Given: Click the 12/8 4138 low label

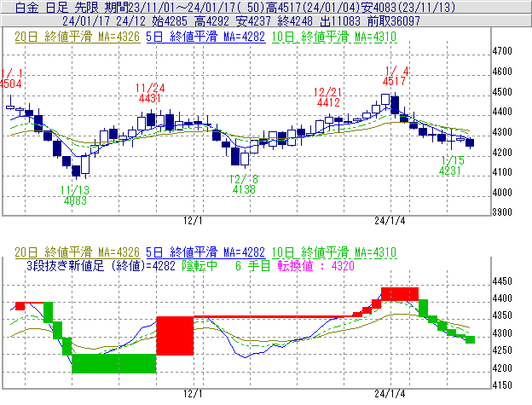Looking at the screenshot, I should coord(244,184).
